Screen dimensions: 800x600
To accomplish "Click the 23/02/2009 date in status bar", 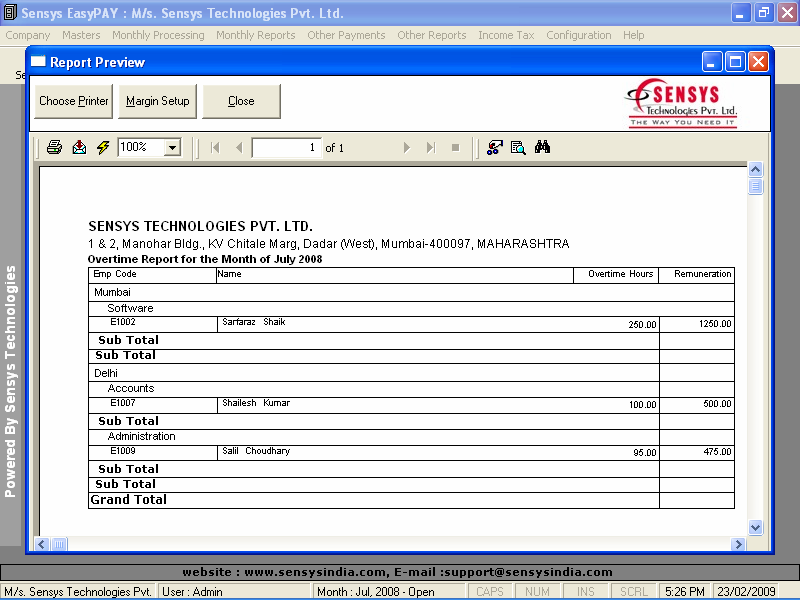I will point(746,592).
